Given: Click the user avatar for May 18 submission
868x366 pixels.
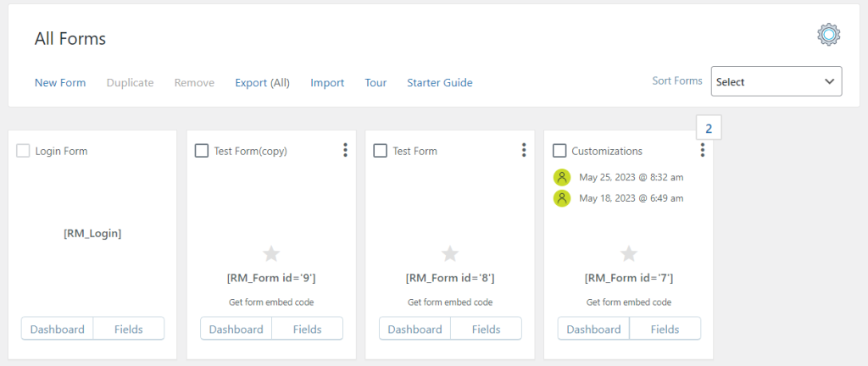Looking at the screenshot, I should 561,198.
